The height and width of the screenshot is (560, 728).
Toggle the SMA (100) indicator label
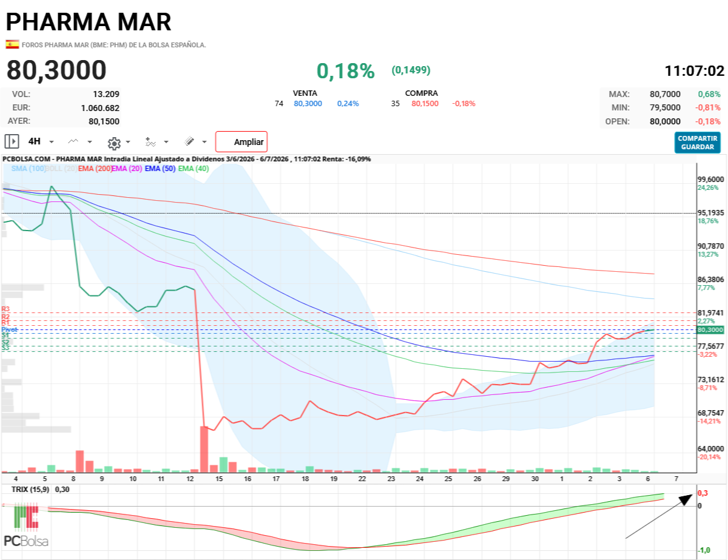29,169
